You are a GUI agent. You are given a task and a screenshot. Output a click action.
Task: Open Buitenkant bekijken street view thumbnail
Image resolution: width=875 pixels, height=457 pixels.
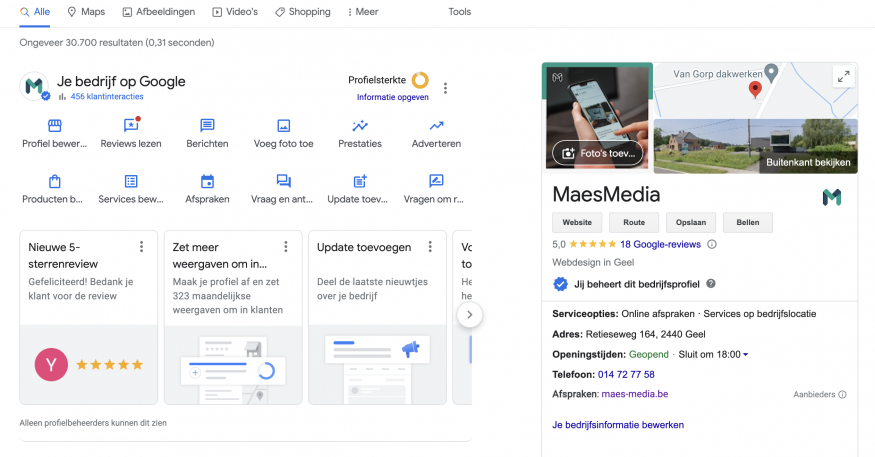click(x=756, y=146)
